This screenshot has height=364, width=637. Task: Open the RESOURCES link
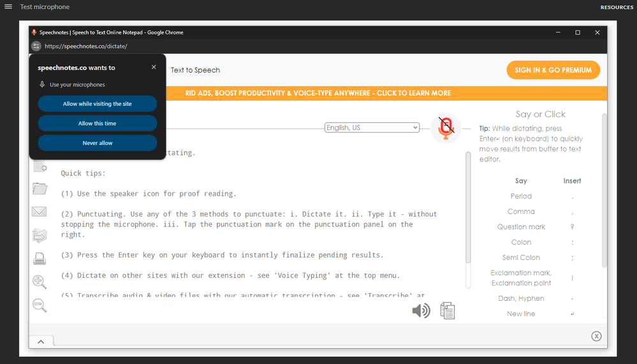click(617, 7)
